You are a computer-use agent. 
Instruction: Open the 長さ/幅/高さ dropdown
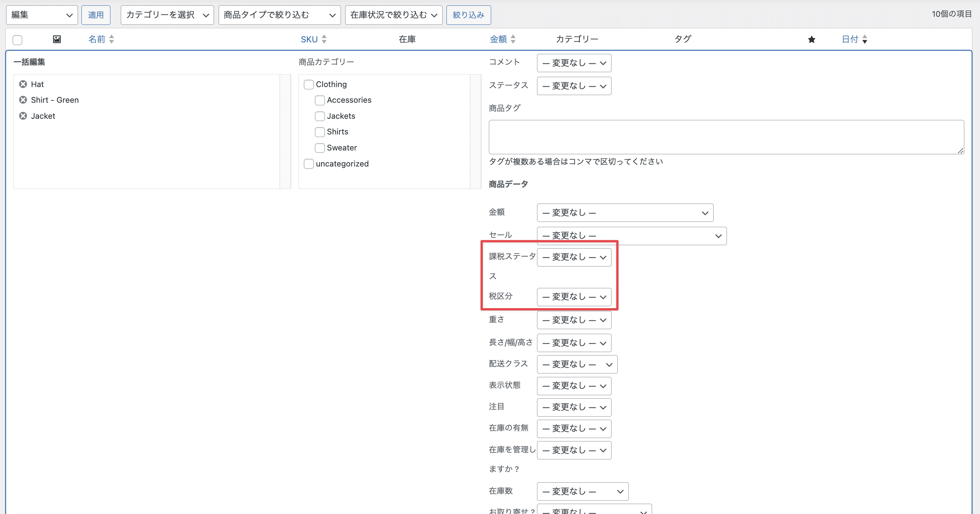click(574, 343)
